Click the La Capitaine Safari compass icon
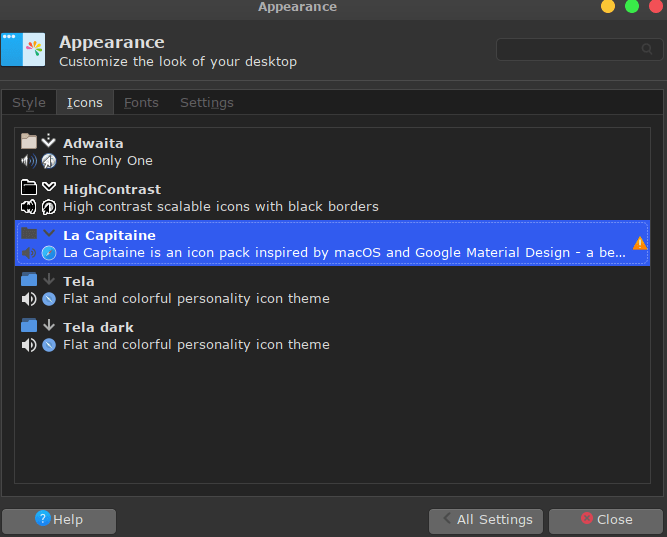Viewport: 667px width, 537px height. 49,253
